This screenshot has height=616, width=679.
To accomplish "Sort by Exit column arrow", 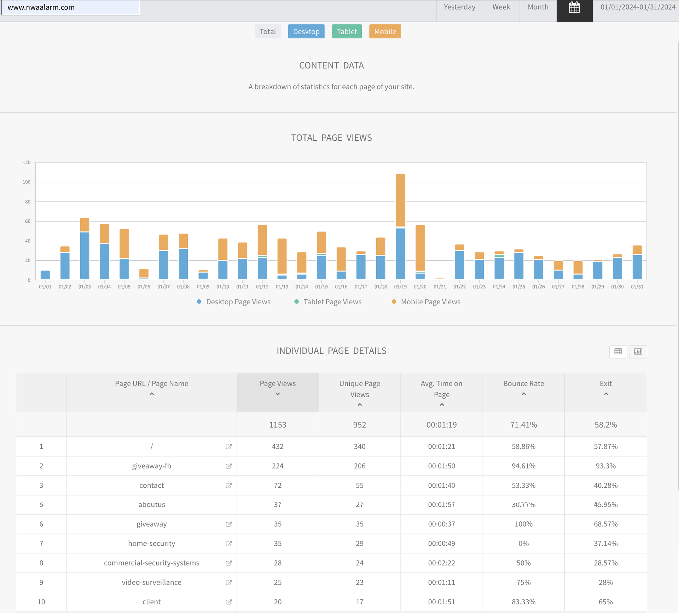I will [605, 394].
